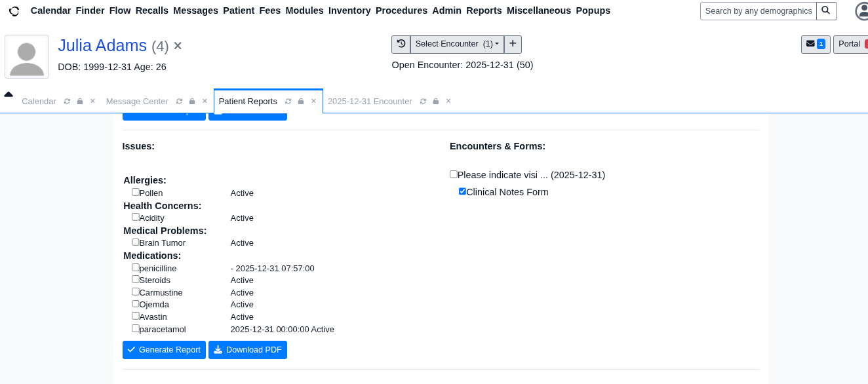
Task: Lock the Message Center tab
Action: click(x=192, y=102)
